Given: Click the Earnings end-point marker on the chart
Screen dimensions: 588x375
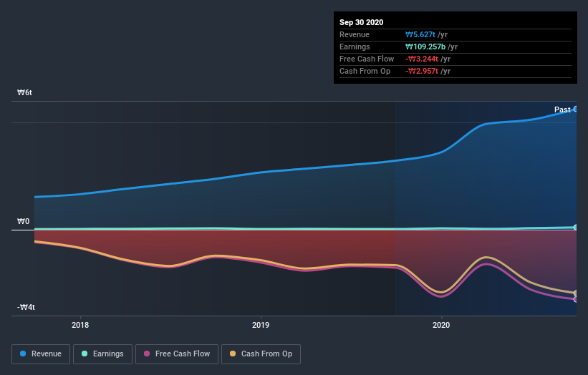Looking at the screenshot, I should pos(576,228).
